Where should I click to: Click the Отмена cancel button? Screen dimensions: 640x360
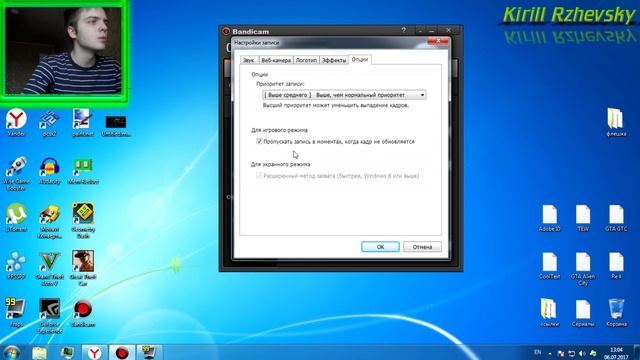click(422, 247)
